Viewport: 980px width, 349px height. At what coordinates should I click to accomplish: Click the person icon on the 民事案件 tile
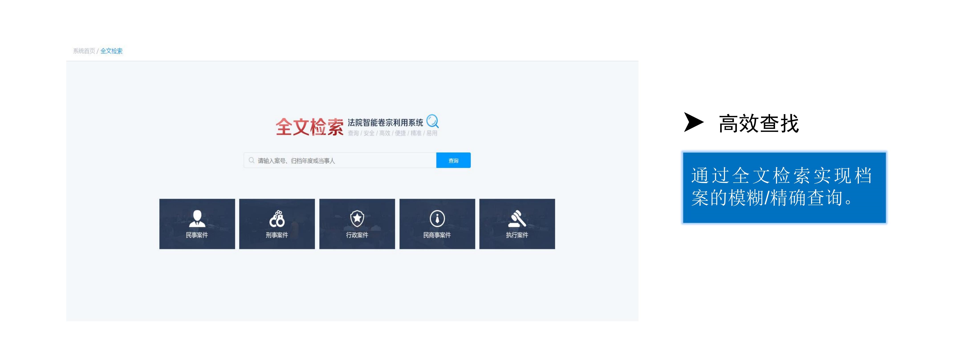coord(197,218)
